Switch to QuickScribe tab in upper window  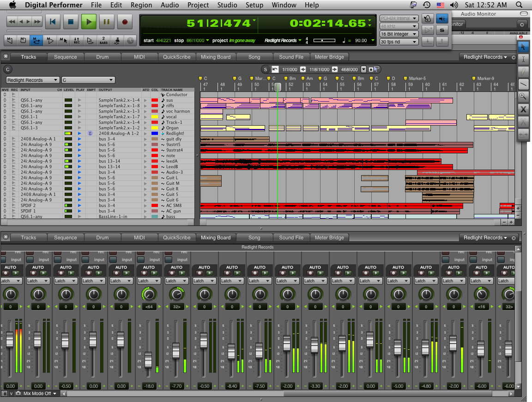pos(176,57)
